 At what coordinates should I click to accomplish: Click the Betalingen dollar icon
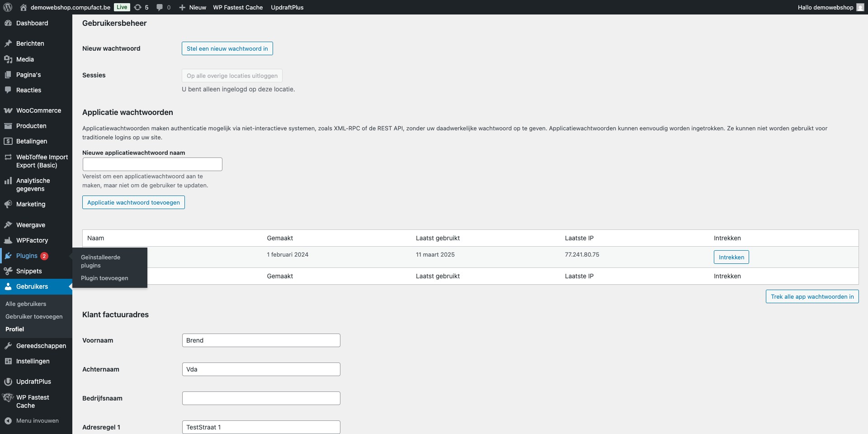tap(8, 141)
